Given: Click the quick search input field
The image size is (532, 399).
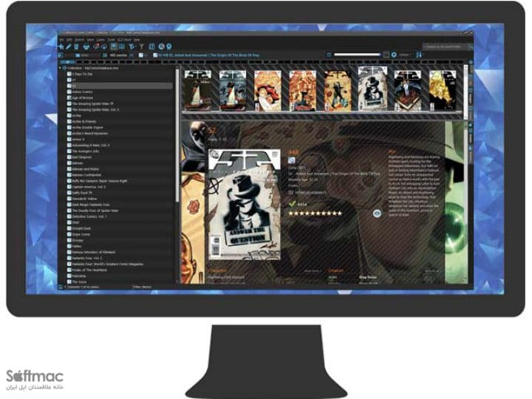Looking at the screenshot, I should coord(445,47).
